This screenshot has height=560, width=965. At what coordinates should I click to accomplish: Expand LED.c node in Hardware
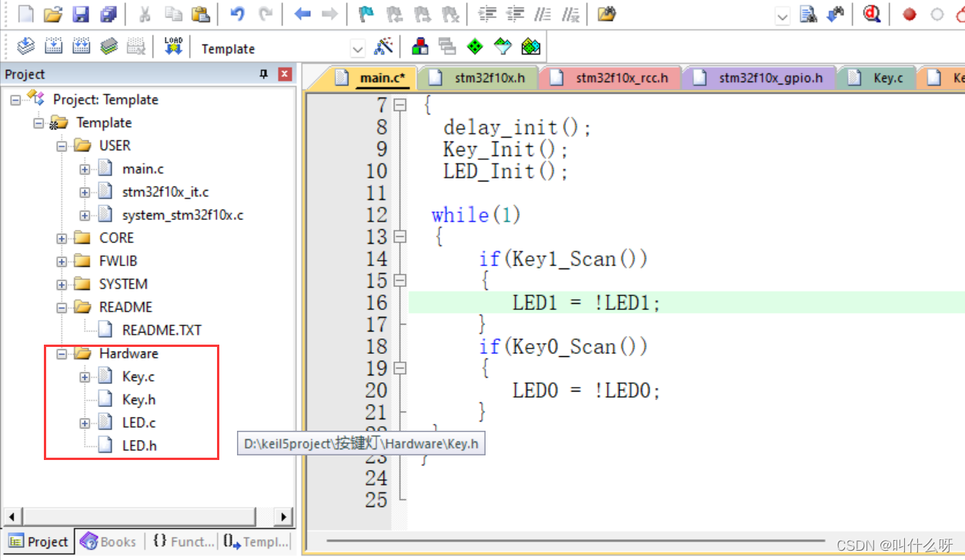[x=85, y=422]
